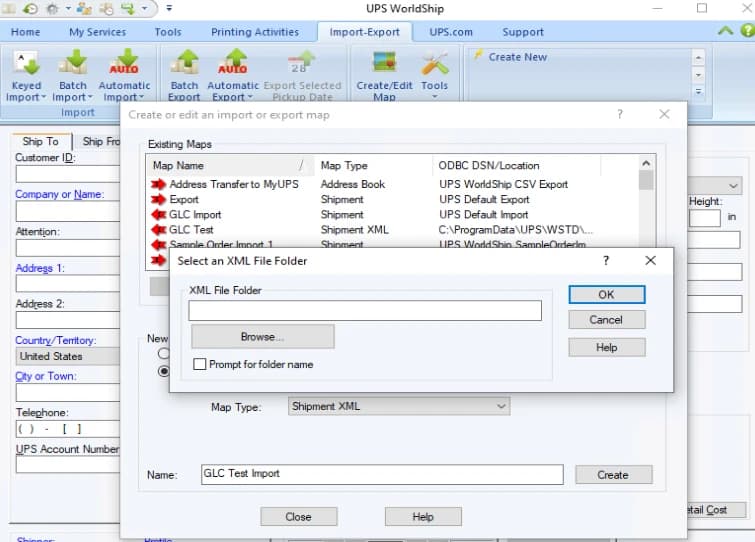Viewport: 755px width, 542px height.
Task: Click the question mark in XML File Folder dialog
Action: tap(606, 260)
